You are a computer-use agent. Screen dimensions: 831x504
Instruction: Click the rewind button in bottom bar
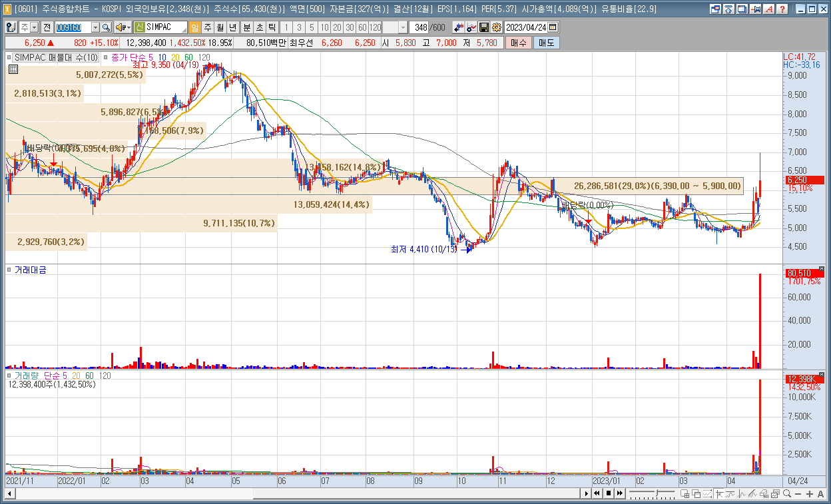click(x=597, y=493)
